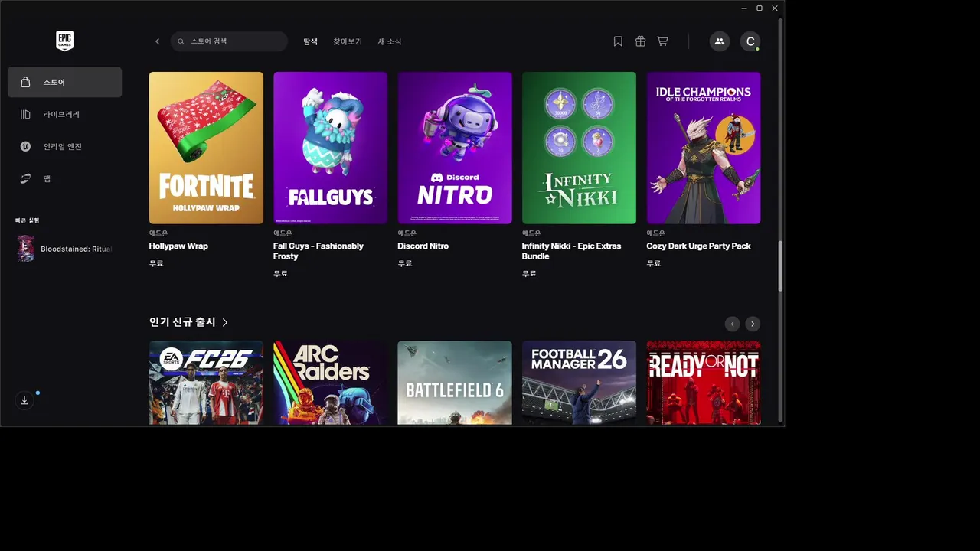Click the vertical scrollbar thumb
Viewport: 980px width, 551px height.
780,266
